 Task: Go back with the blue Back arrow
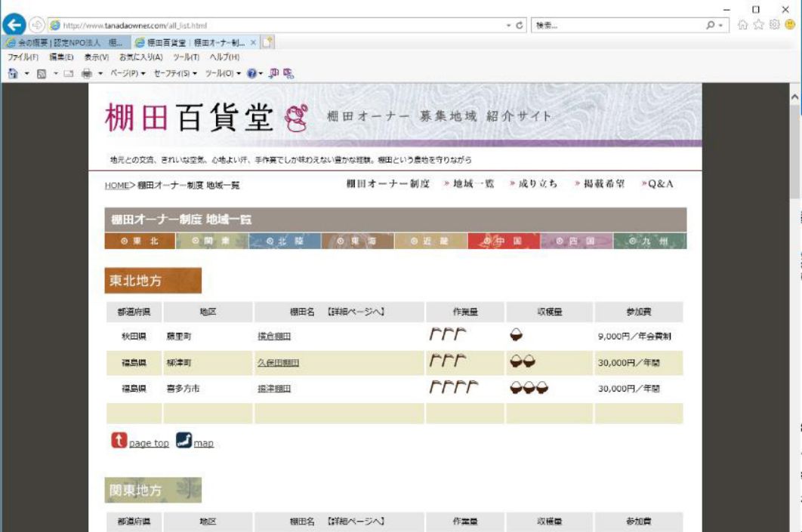click(14, 25)
